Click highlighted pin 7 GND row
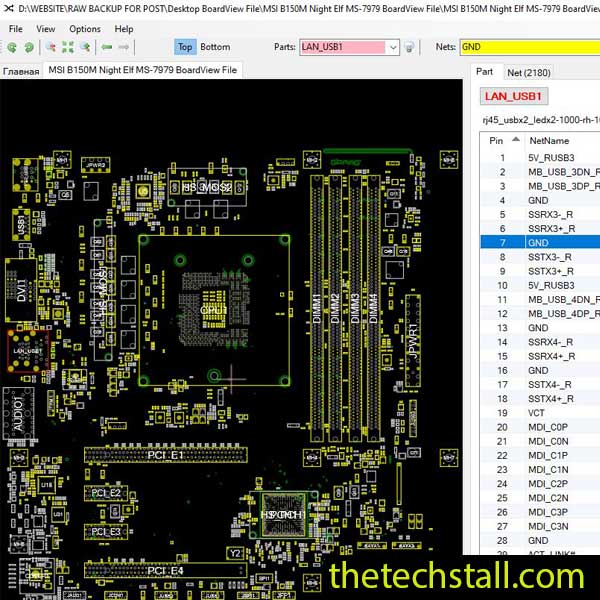The image size is (600, 600). click(x=540, y=243)
